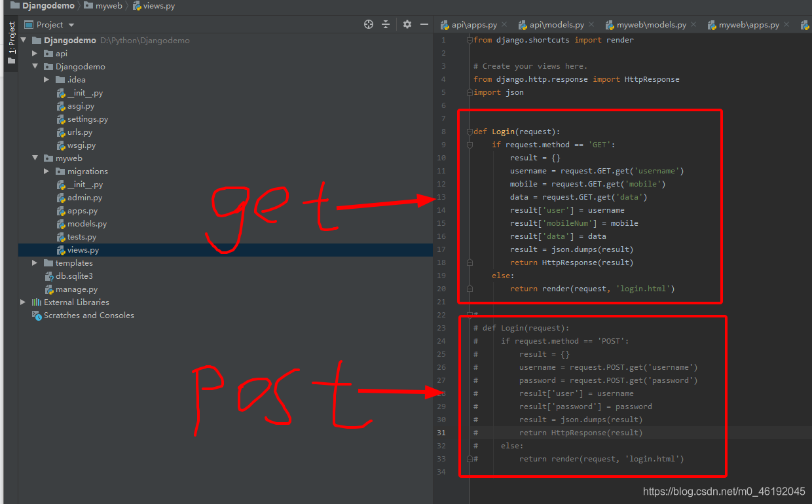Click the Python icon on api\apps.py tab
This screenshot has height=504, width=812.
445,25
